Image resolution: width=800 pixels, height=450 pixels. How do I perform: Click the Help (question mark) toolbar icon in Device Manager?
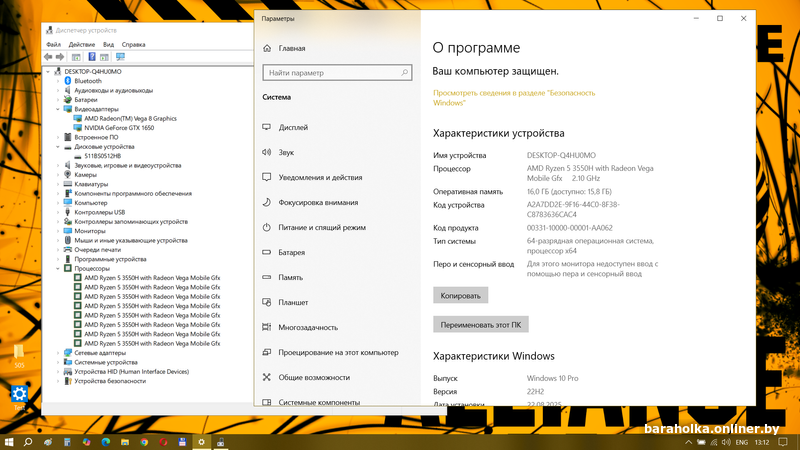pos(92,57)
